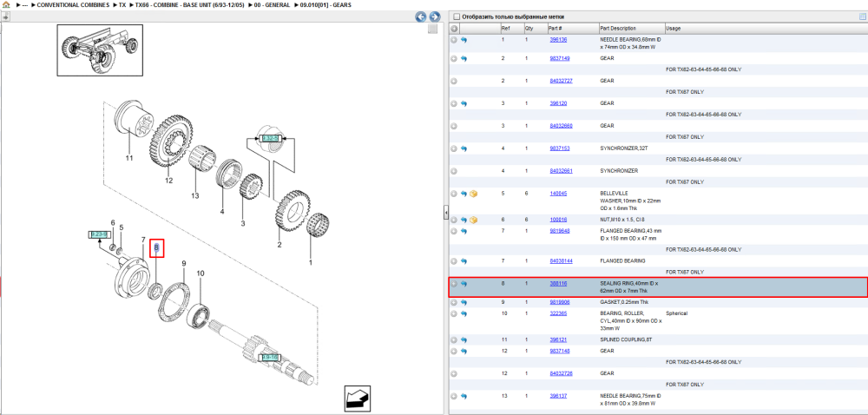Screen dimensions: 868x415
Task: Click callout number 8 in diagram
Action: pyautogui.click(x=156, y=248)
